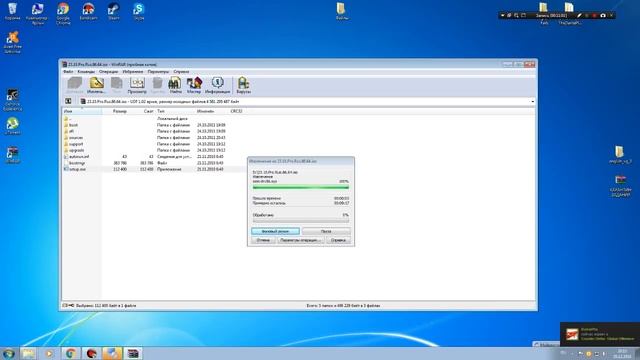Click the Help (Справка) button in the extraction dialog
The width and height of the screenshot is (640, 360).
(338, 240)
